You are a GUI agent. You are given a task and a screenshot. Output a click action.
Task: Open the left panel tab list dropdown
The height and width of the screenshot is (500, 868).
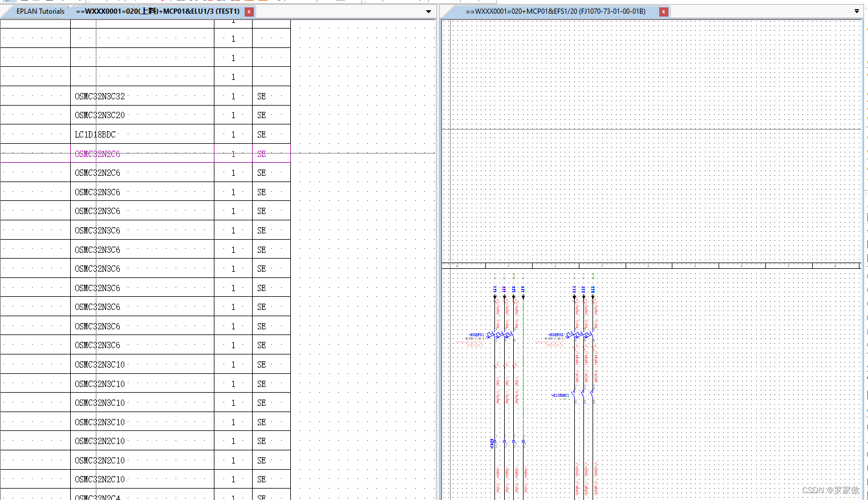(428, 11)
